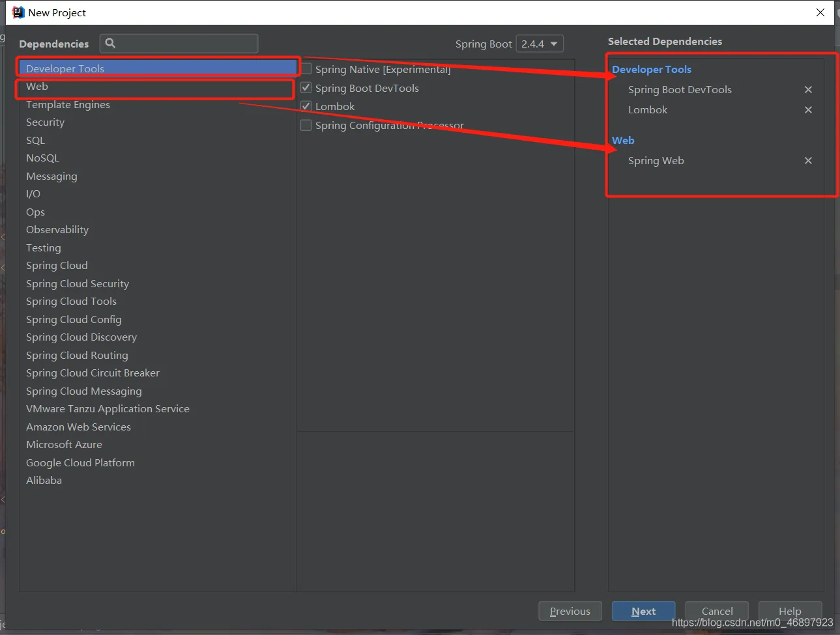Remove Lombok from selected dependencies
The width and height of the screenshot is (840, 635).
tap(808, 110)
